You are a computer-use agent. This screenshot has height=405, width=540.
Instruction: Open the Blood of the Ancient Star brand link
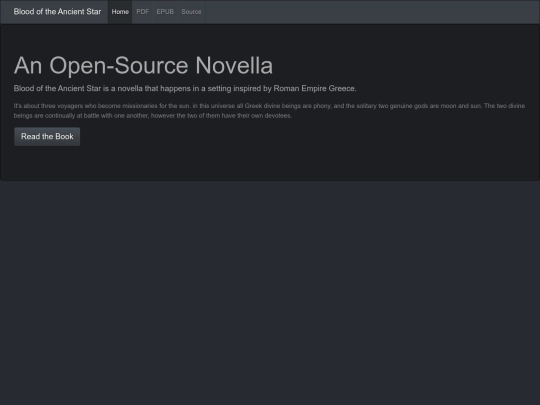pyautogui.click(x=57, y=12)
